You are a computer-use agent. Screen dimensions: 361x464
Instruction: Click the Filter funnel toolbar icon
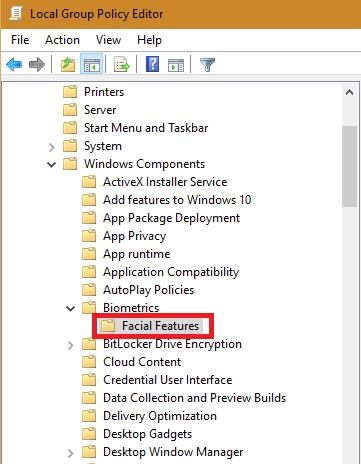click(x=207, y=65)
